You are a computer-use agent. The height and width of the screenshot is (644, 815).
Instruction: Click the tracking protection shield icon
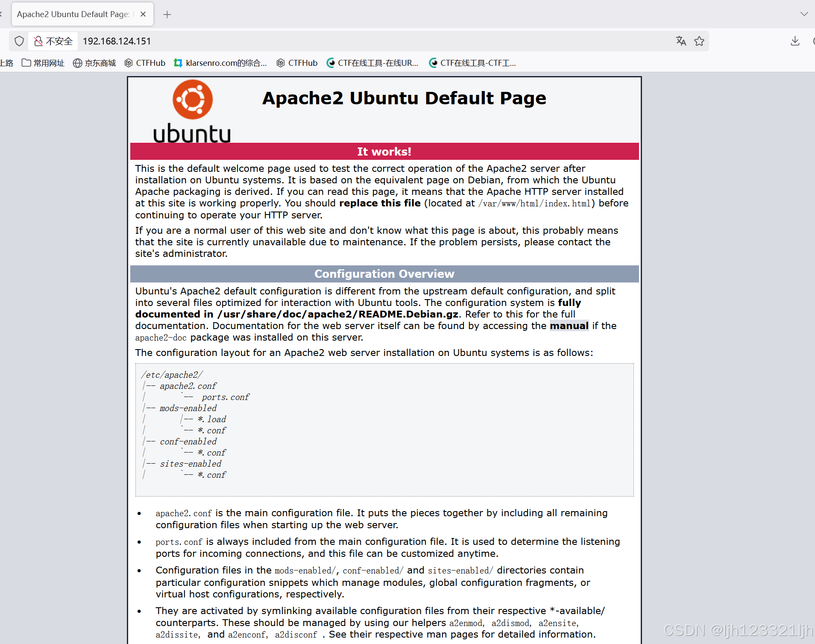coord(19,41)
